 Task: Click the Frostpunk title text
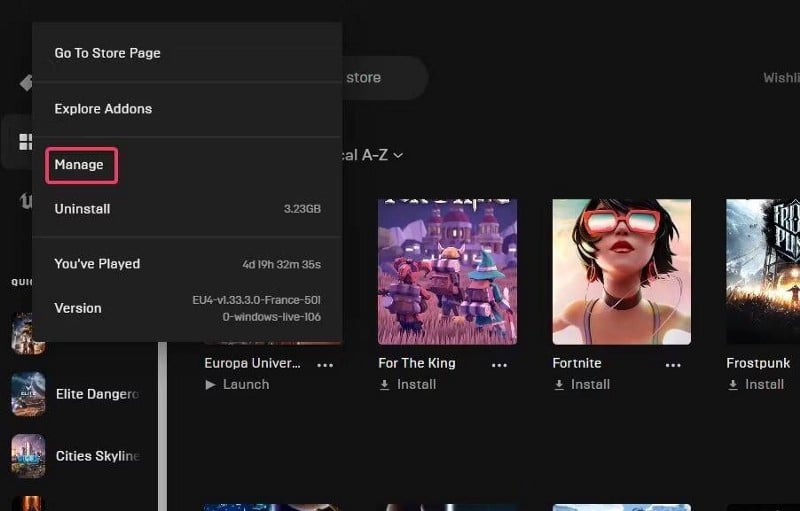click(758, 363)
